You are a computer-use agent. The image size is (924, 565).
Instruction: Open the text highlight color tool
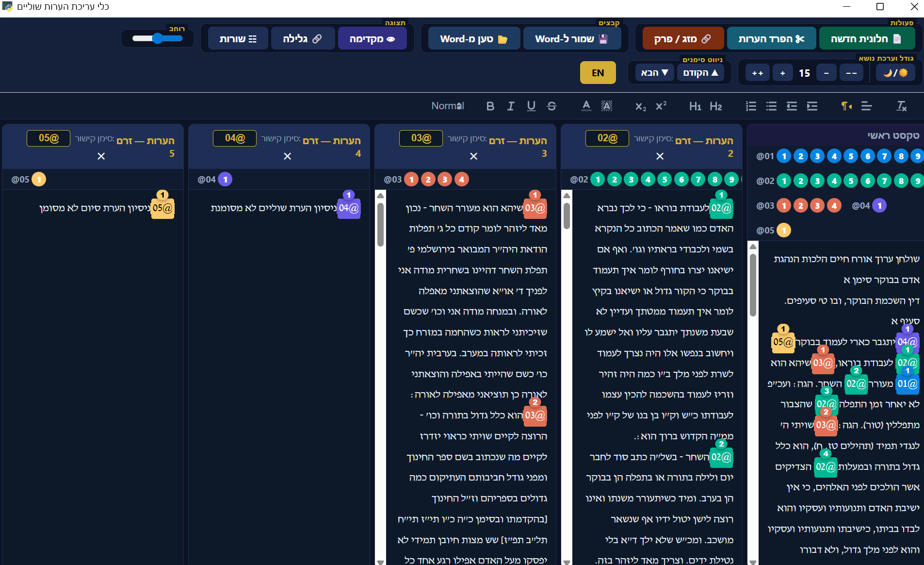point(606,106)
